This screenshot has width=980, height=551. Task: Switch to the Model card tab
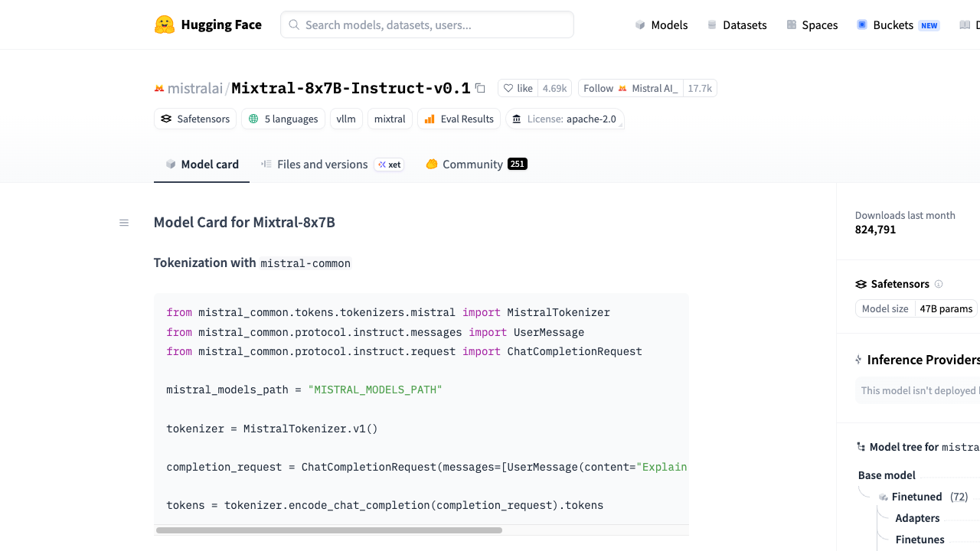(x=202, y=164)
